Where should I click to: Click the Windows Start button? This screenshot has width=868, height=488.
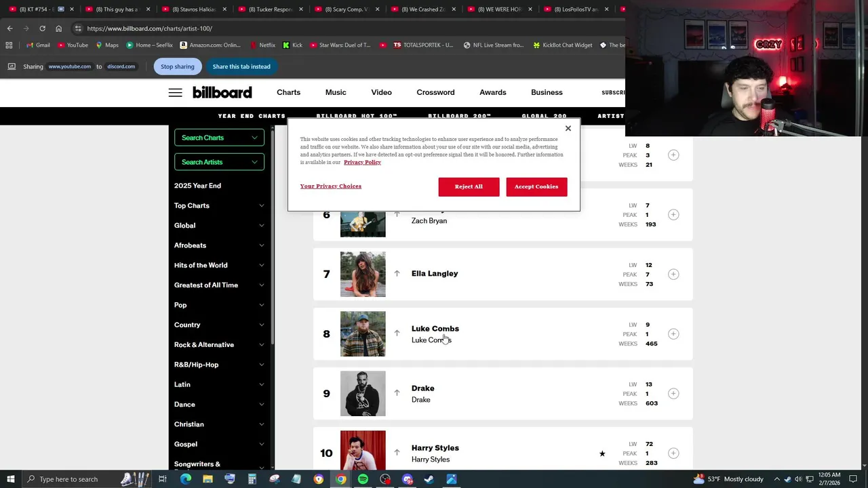coord(10,479)
